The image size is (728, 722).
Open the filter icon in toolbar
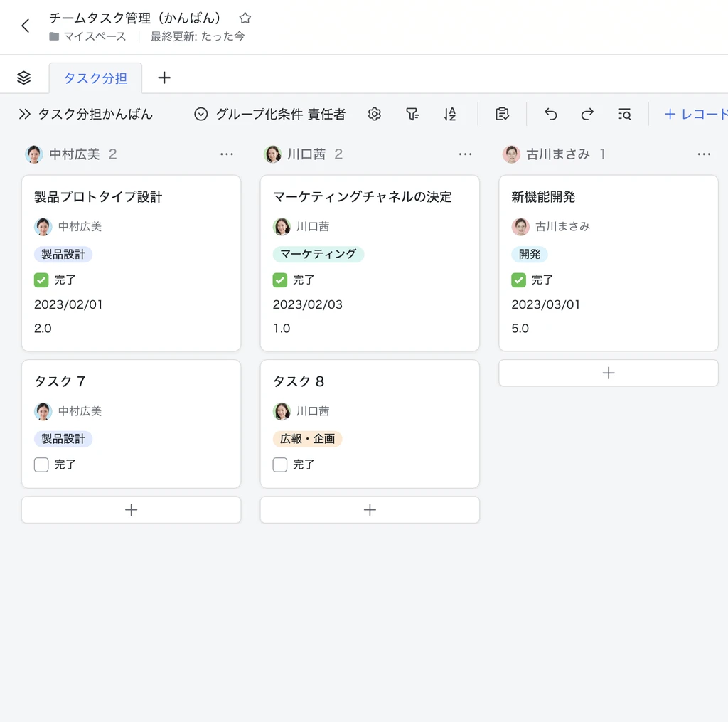pos(412,114)
